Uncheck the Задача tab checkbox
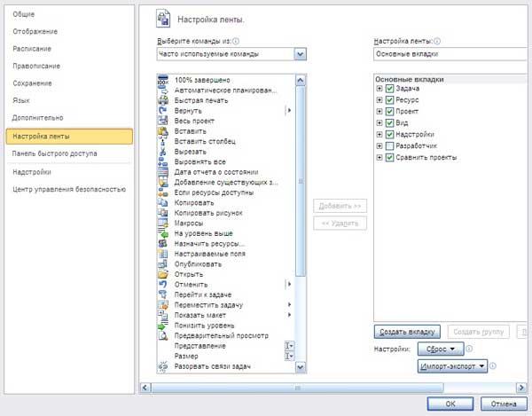This screenshot has width=532, height=416. (x=389, y=89)
